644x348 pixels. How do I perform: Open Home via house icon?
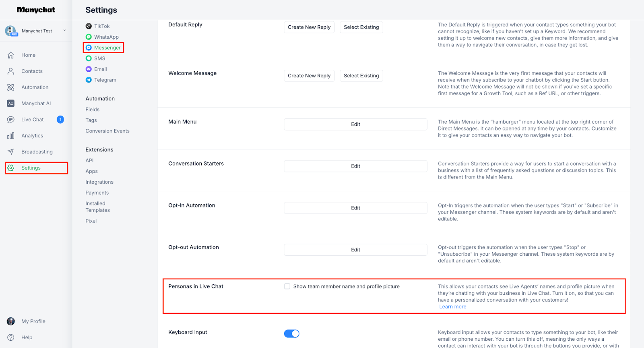(11, 55)
